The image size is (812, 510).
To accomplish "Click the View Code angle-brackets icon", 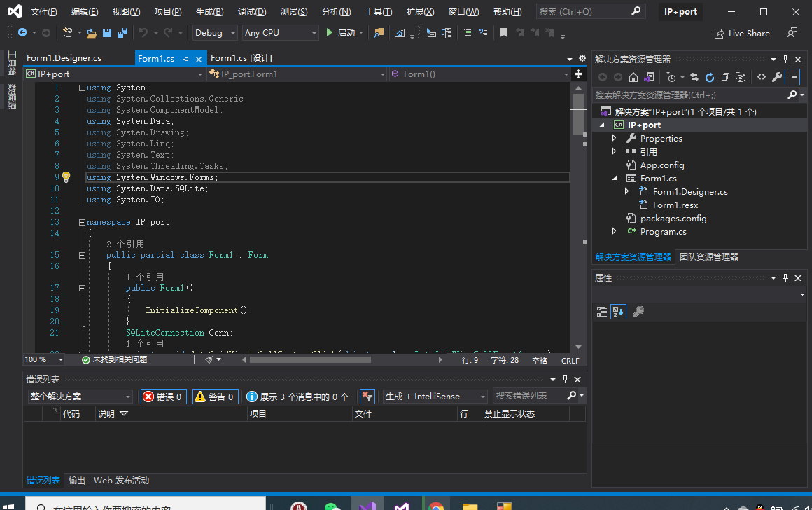I will 762,77.
